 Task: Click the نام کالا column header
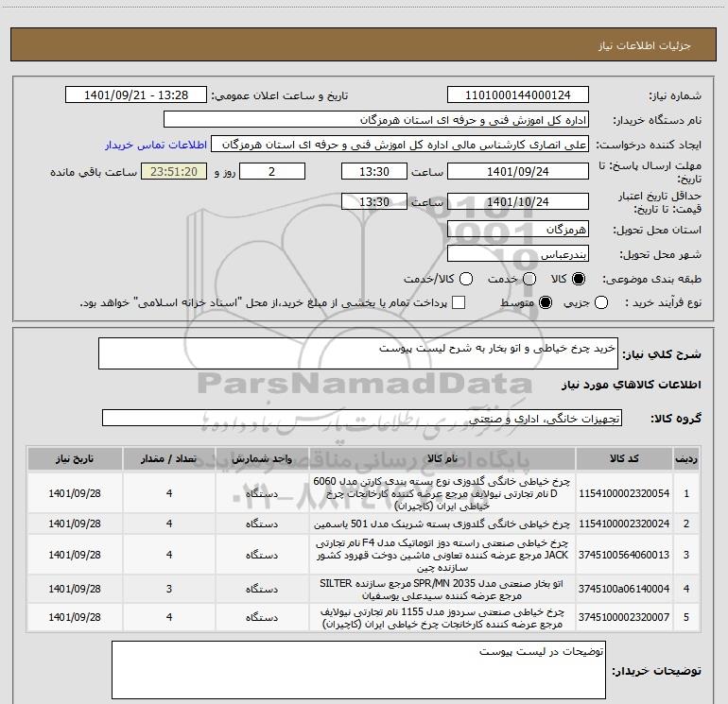[442, 458]
